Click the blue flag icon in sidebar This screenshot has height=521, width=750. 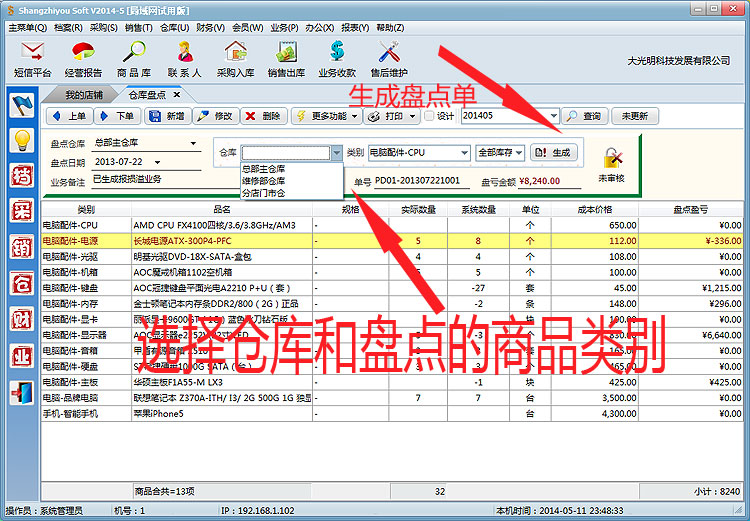click(22, 105)
